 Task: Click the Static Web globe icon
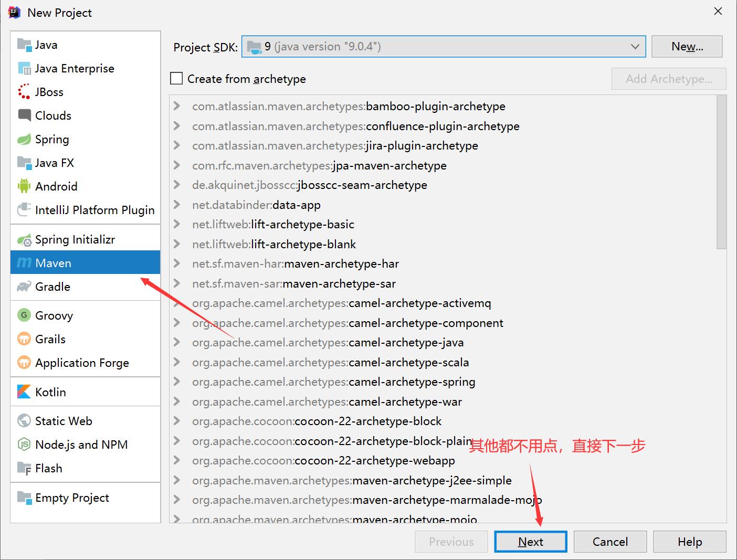point(24,420)
